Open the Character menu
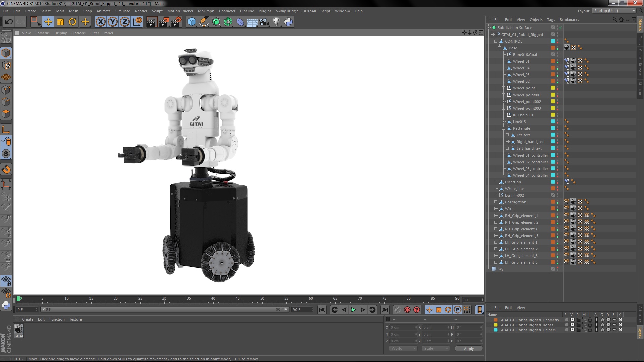644x362 pixels. pos(227,11)
